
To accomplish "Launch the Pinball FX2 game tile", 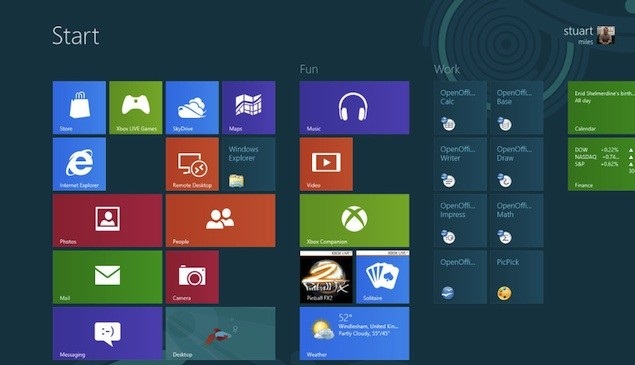I will click(326, 277).
